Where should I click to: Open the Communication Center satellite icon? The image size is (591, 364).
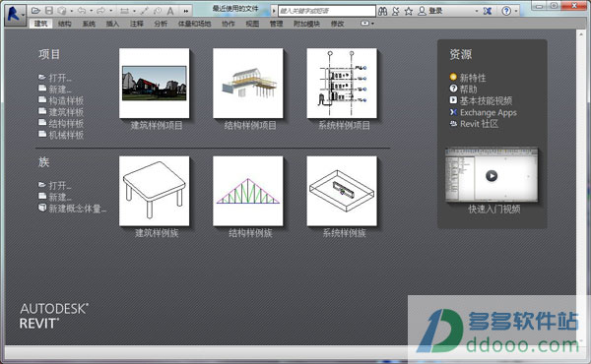tap(395, 11)
